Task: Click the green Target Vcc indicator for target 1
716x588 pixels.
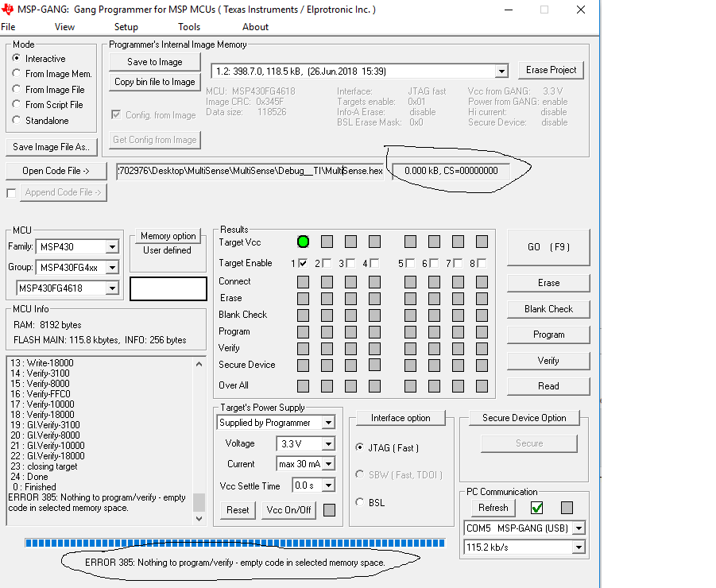Action: point(303,242)
